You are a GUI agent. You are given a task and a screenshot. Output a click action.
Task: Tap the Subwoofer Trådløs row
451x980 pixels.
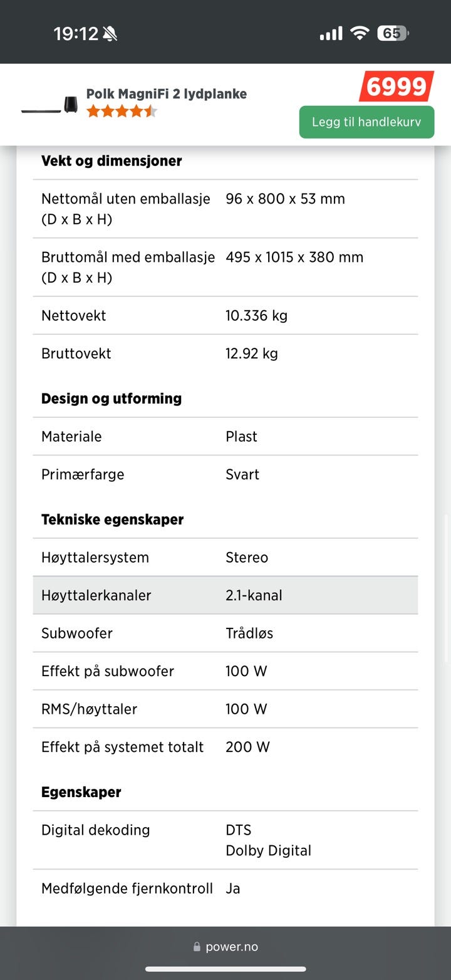point(225,633)
